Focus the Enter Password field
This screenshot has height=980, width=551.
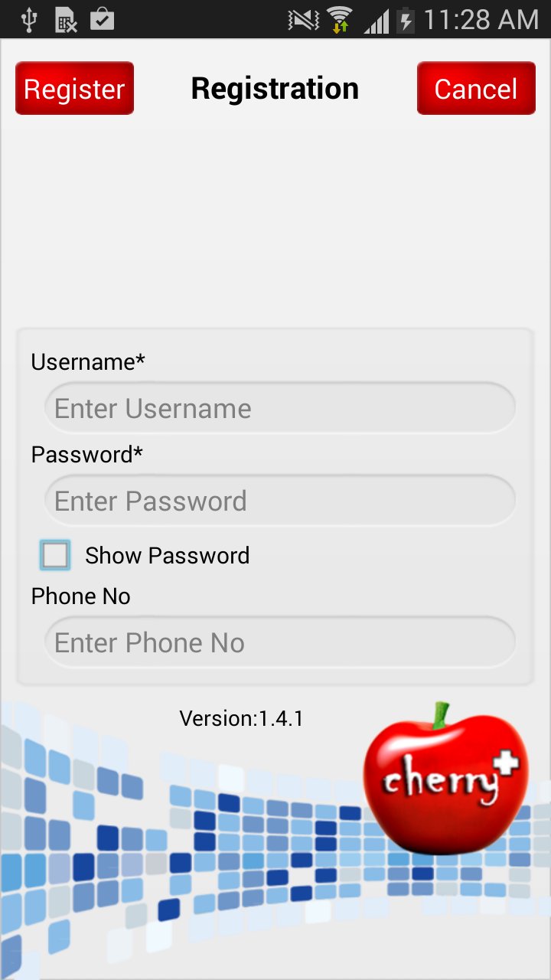(279, 501)
